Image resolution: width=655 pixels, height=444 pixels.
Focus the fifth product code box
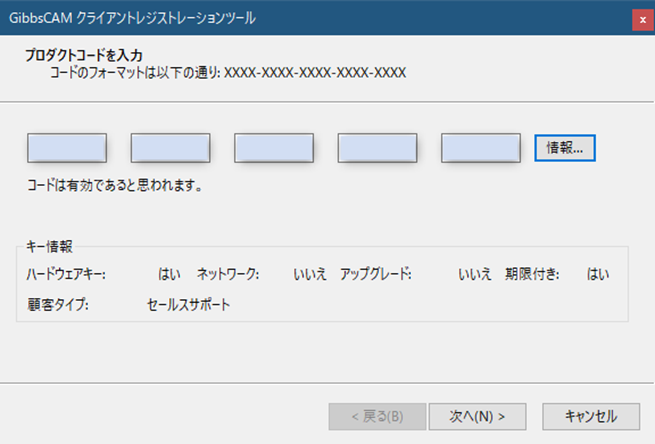(481, 147)
